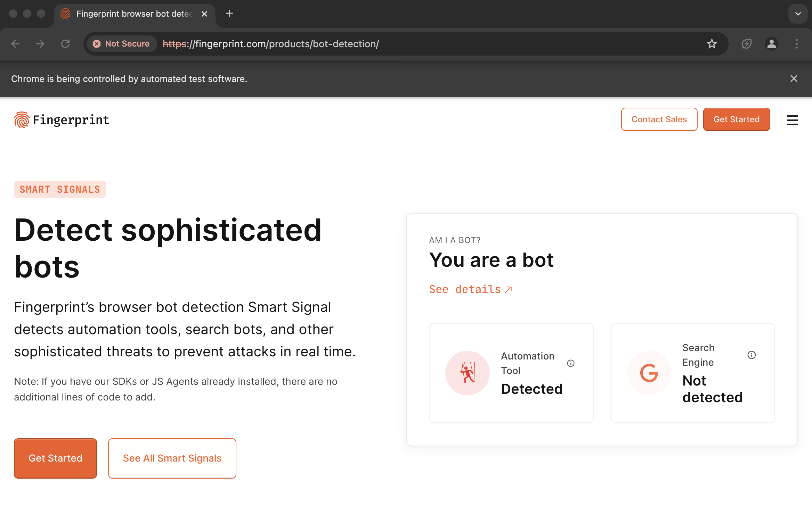The image size is (812, 505).
Task: Open the energy saver leaf icon
Action: [746, 44]
